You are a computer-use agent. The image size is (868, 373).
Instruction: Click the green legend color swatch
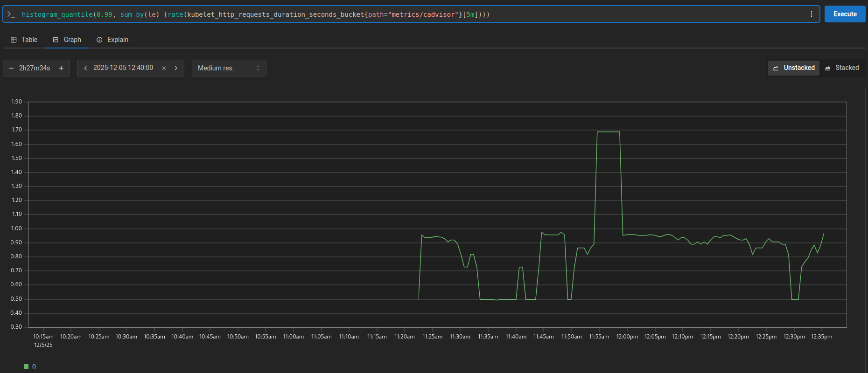[x=26, y=366]
